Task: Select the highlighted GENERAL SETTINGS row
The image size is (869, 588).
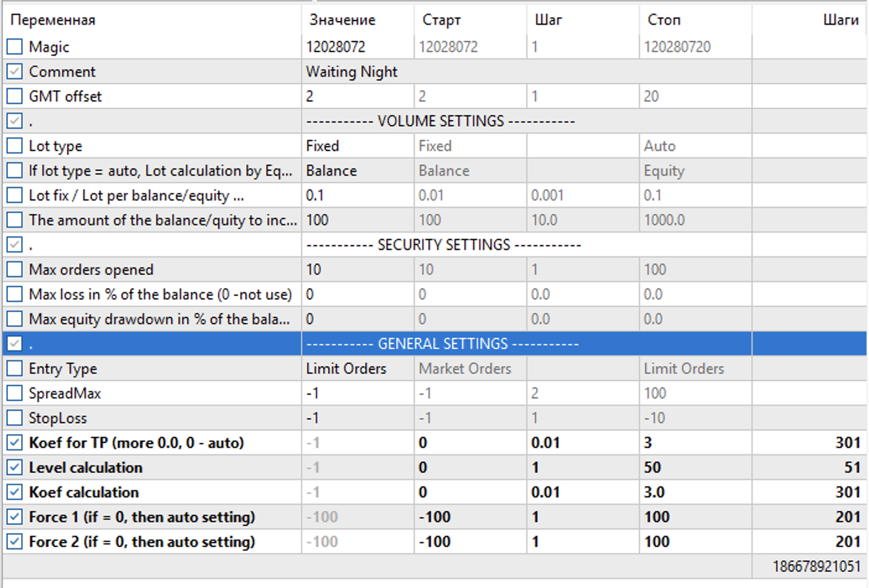Action: 434,344
